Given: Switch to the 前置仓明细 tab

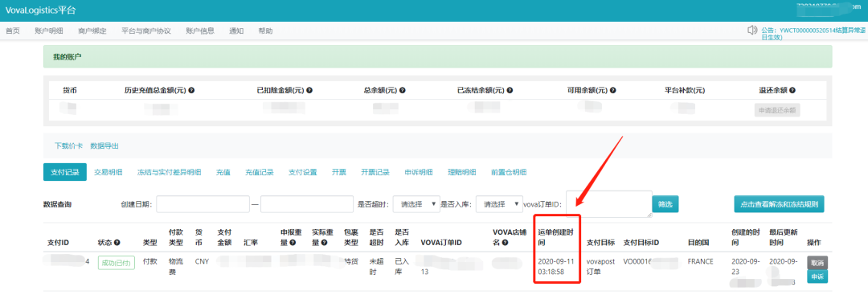Looking at the screenshot, I should coord(509,172).
